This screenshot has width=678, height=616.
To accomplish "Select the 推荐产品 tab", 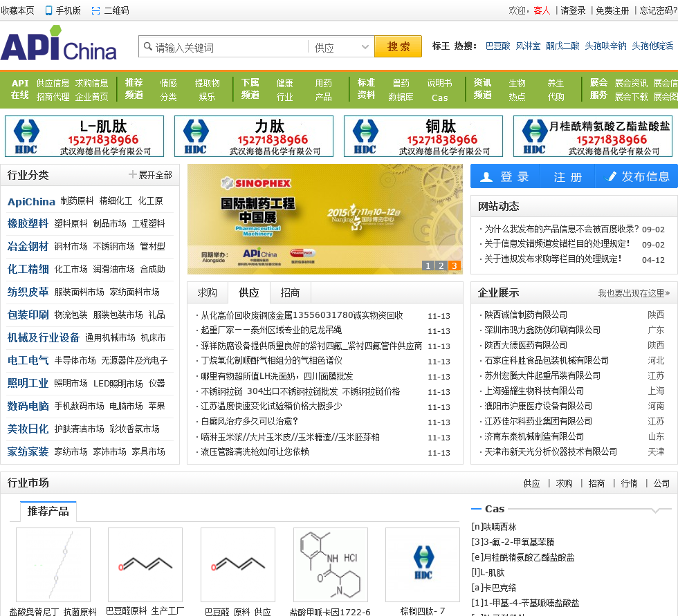I will [x=48, y=512].
